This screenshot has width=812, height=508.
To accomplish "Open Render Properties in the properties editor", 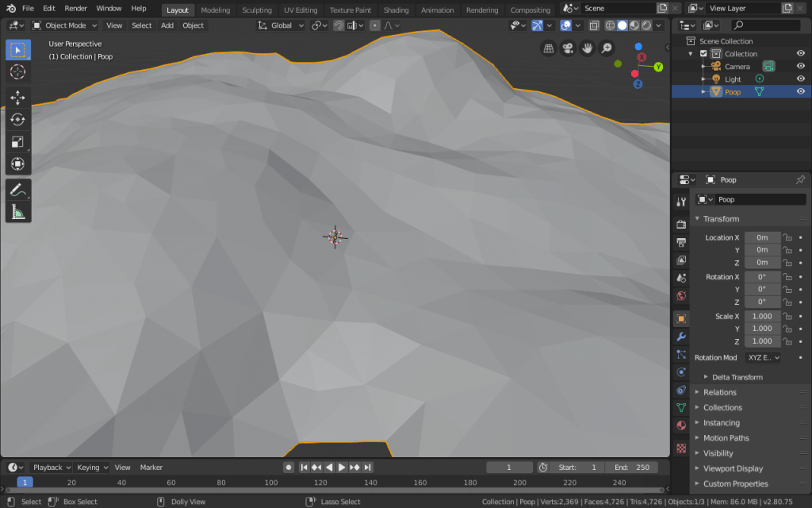I will pyautogui.click(x=681, y=225).
